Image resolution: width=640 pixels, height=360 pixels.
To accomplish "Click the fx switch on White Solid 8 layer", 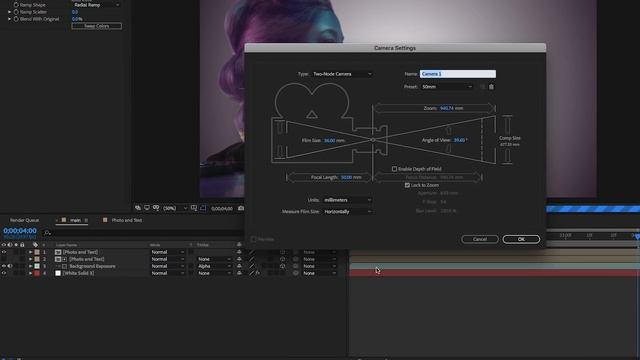I will pos(258,273).
